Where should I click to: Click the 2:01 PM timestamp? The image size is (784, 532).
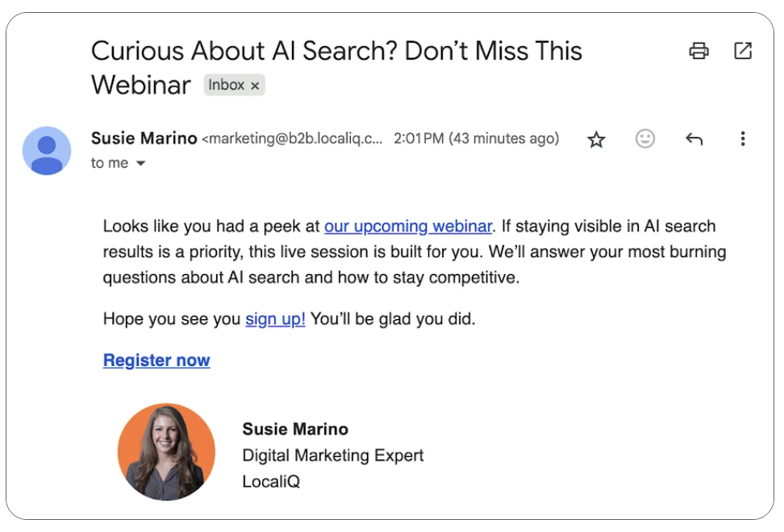[476, 139]
